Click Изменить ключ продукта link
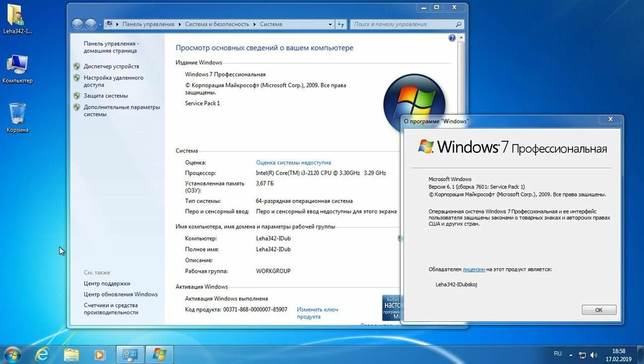The image size is (644, 364). click(x=317, y=313)
